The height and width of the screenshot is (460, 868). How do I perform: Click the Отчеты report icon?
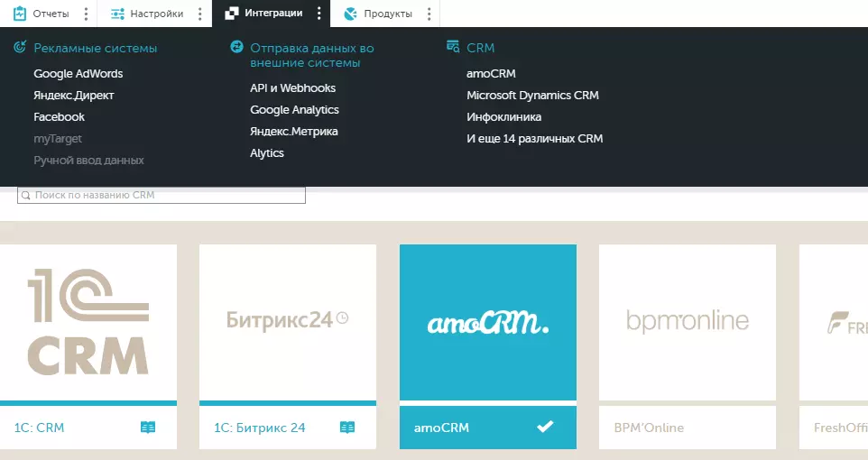(x=19, y=14)
